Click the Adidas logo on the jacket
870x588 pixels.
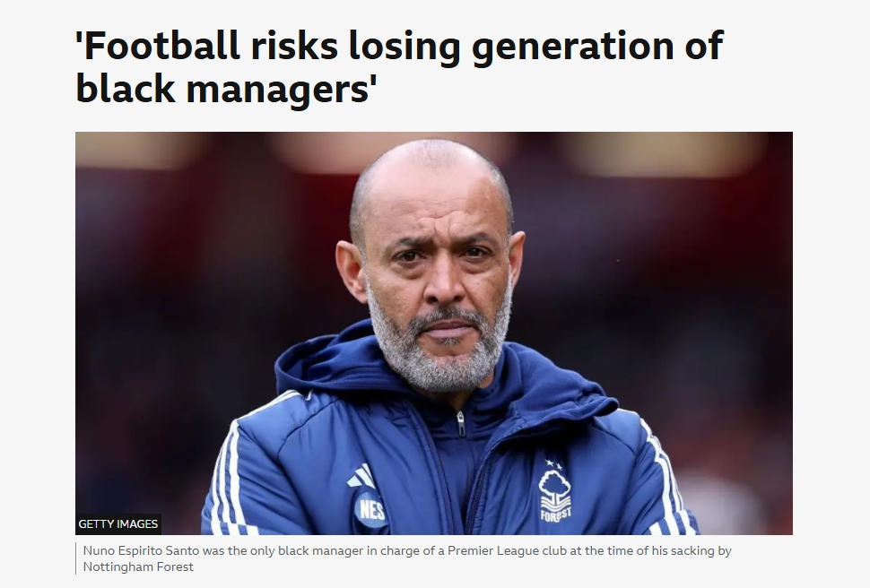[361, 476]
